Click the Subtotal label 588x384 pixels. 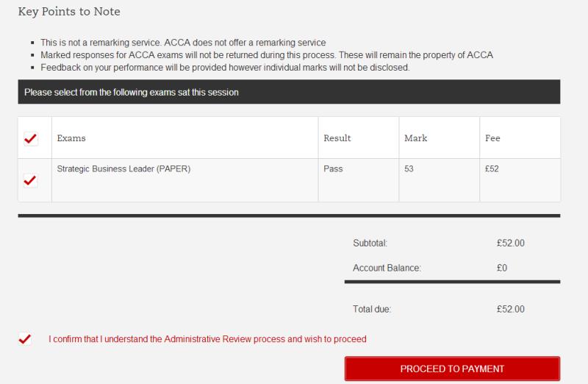(370, 243)
